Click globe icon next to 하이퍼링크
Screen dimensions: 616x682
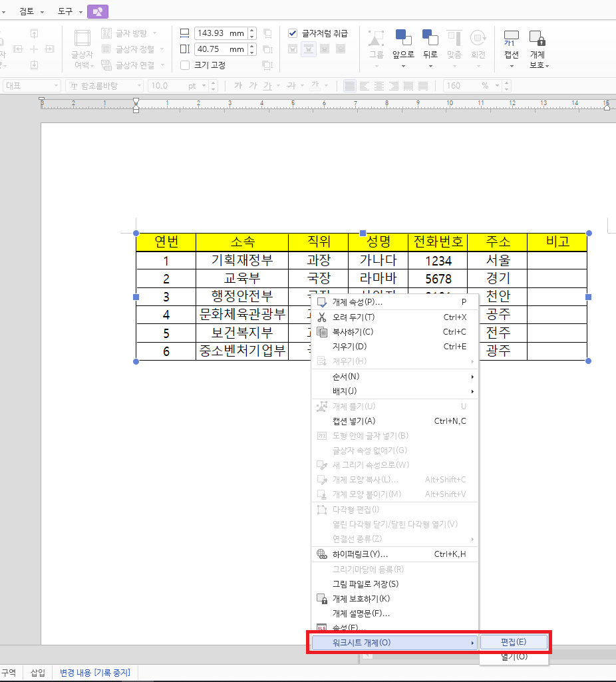coord(322,554)
